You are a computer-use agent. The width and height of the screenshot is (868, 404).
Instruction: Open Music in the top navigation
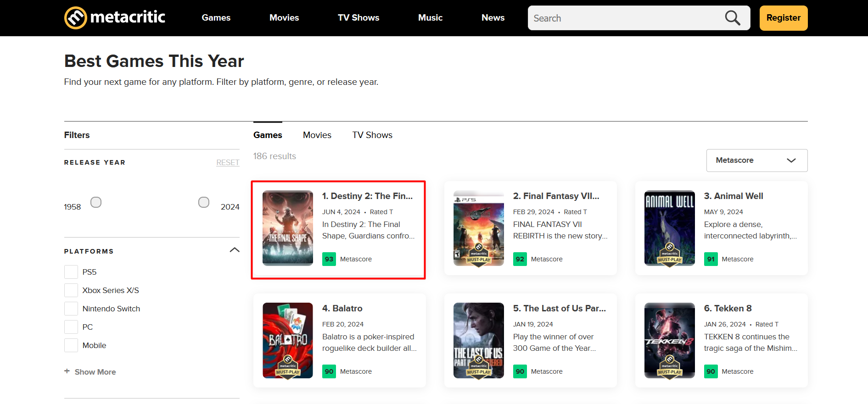click(x=431, y=18)
